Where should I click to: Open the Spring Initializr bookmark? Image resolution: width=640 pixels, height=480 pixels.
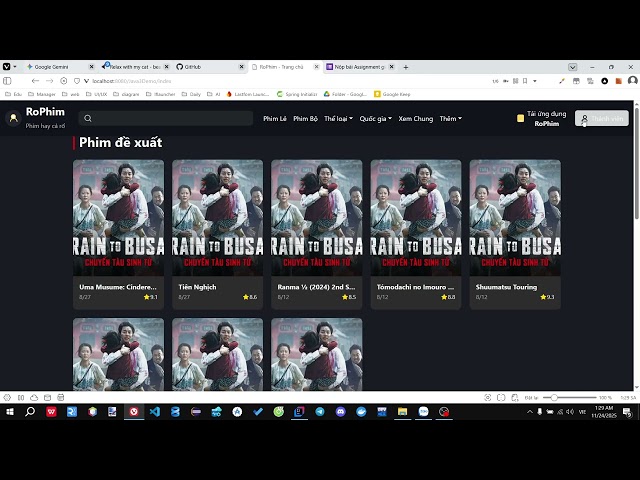(x=297, y=94)
